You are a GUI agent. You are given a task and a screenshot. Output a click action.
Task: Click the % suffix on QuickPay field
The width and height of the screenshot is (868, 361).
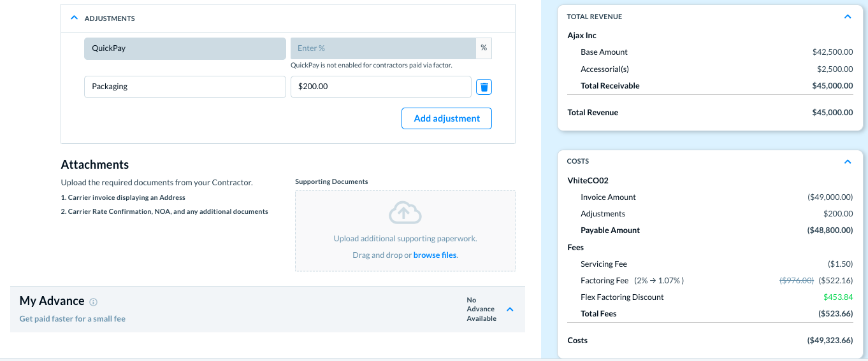click(x=484, y=48)
